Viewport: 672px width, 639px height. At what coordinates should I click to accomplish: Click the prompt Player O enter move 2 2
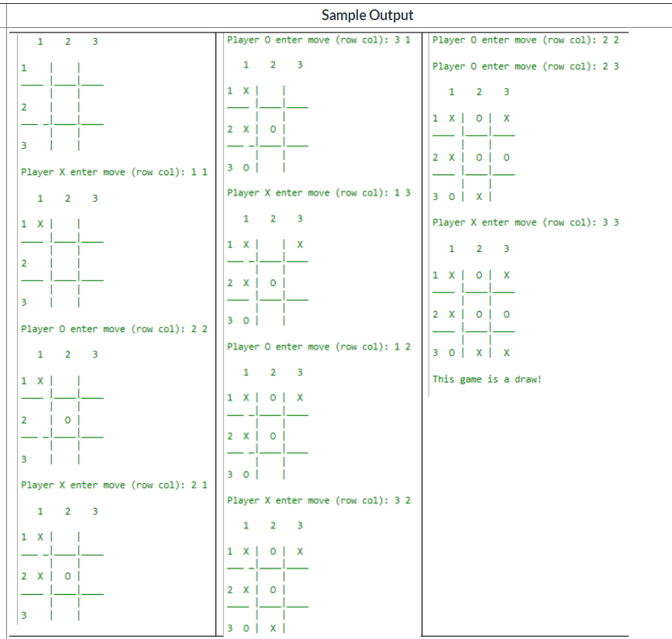114,329
